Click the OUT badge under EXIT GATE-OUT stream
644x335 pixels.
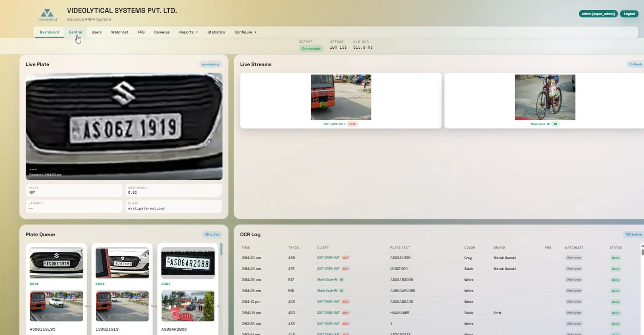[352, 124]
